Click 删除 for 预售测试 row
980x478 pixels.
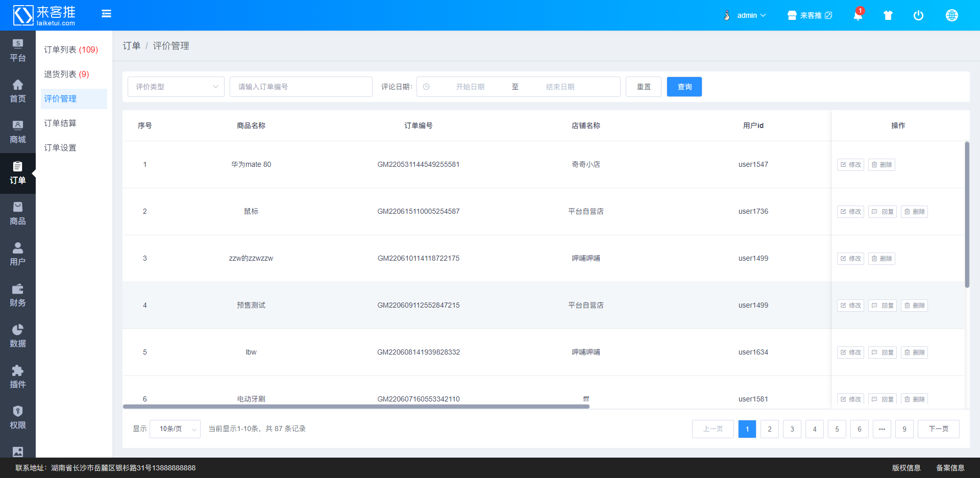(x=914, y=306)
